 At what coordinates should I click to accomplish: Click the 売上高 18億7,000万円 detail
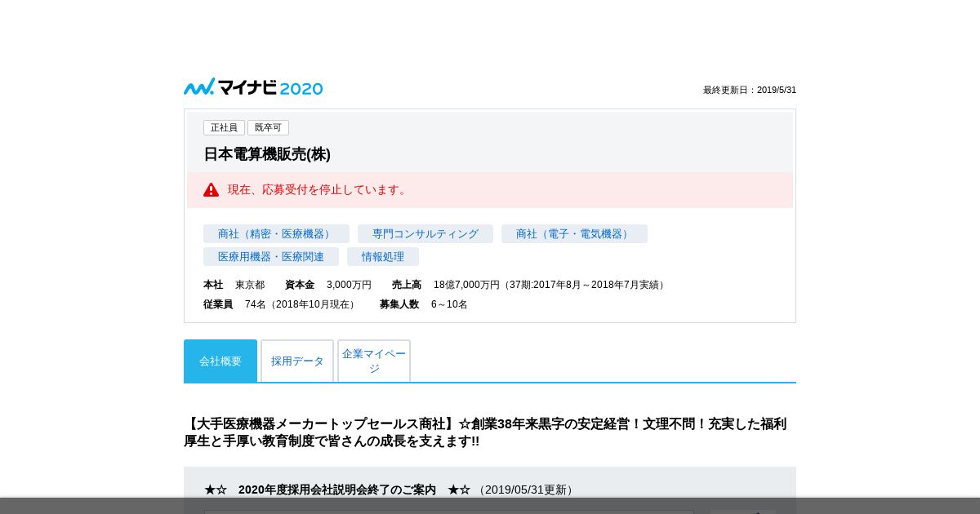click(530, 285)
